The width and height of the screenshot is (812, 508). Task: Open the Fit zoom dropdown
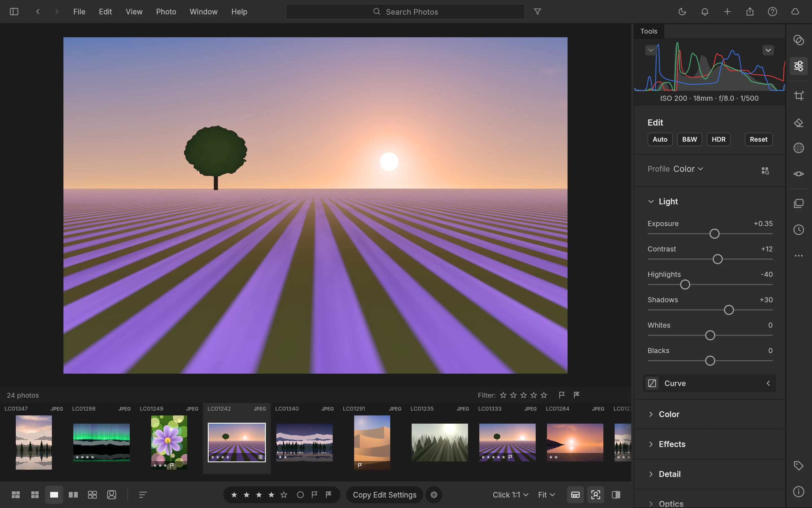coord(546,494)
